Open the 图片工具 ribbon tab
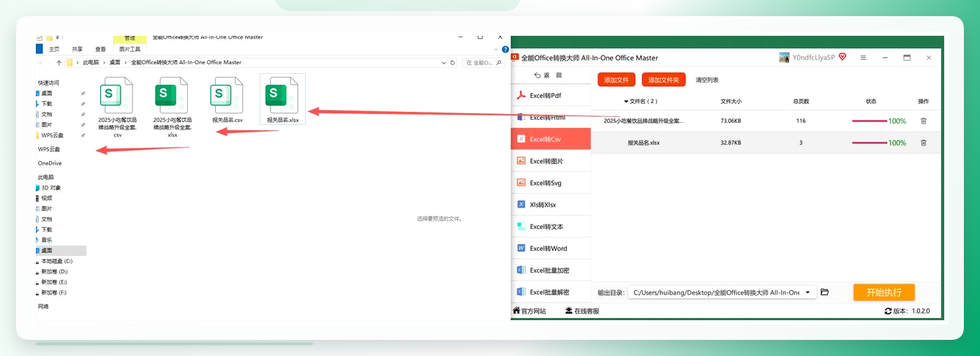This screenshot has width=980, height=356. tap(129, 50)
